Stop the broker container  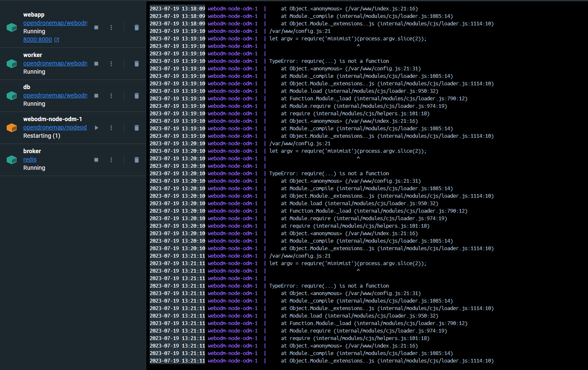(x=96, y=159)
